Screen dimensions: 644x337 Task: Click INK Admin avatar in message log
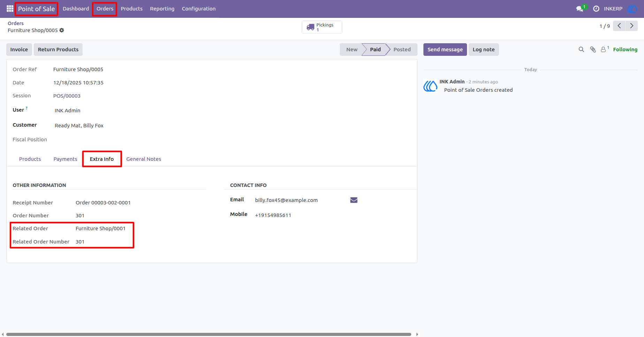click(x=430, y=86)
